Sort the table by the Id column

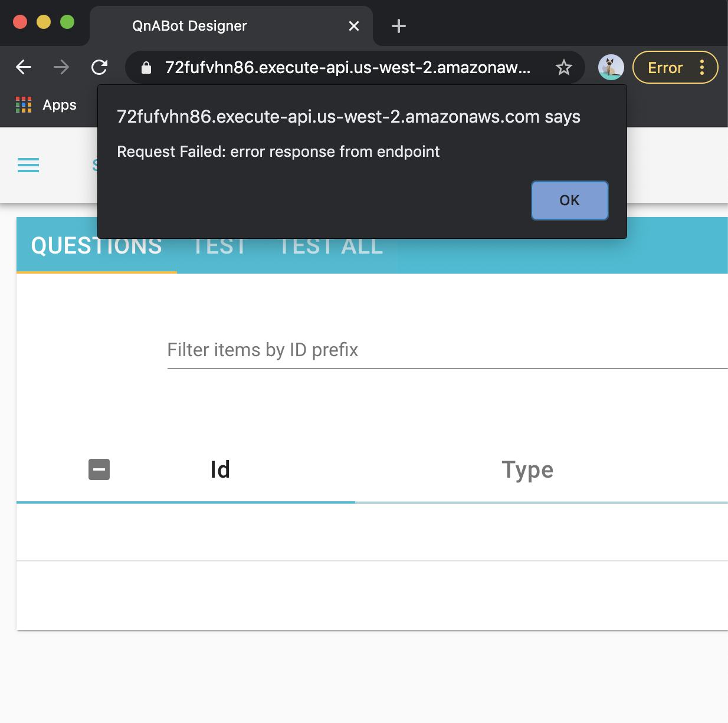[x=219, y=469]
